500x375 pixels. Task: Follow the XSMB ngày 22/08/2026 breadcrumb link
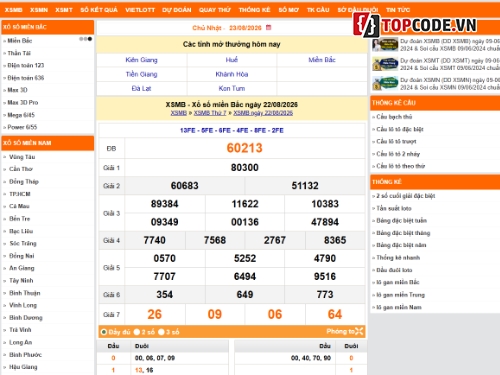point(263,113)
